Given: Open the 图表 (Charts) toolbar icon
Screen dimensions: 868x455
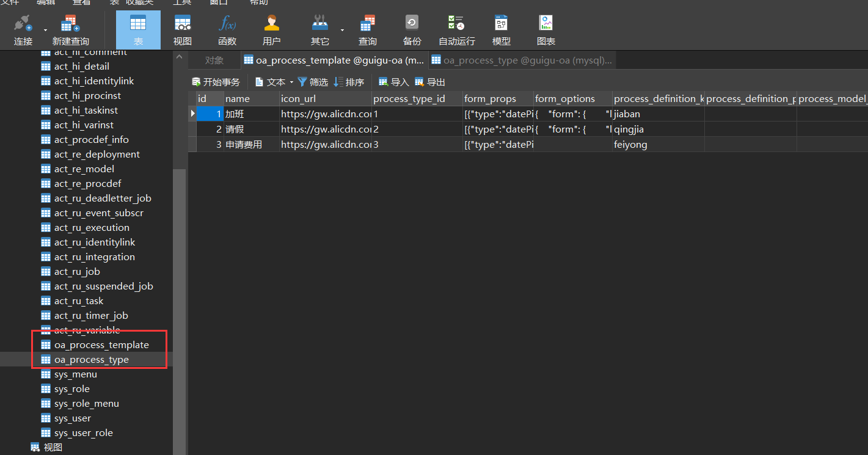Looking at the screenshot, I should (546, 29).
